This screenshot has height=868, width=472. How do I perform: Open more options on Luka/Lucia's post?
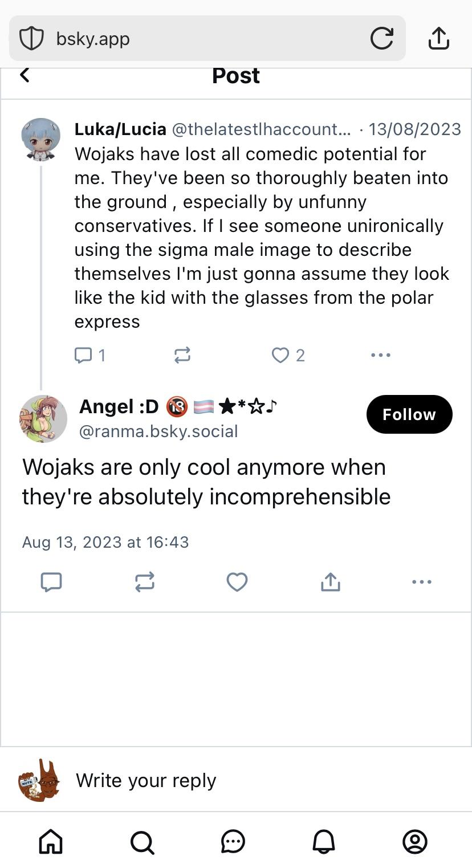point(380,355)
